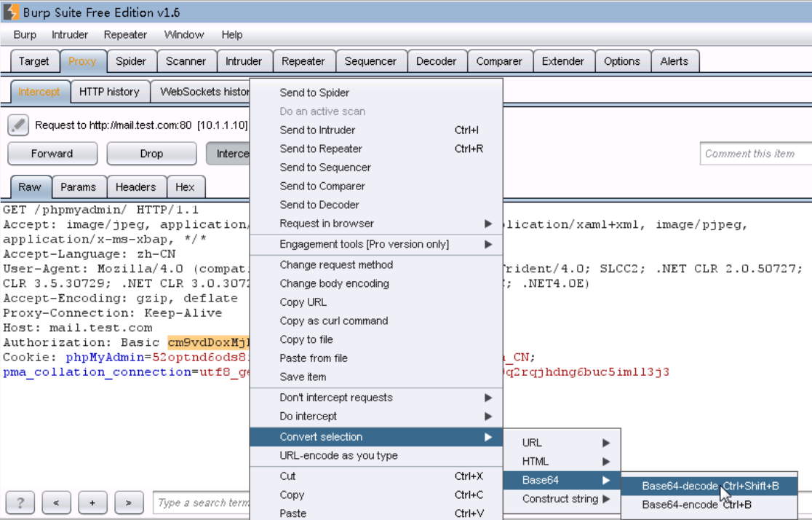Image resolution: width=812 pixels, height=520 pixels.
Task: Open the Burp menu
Action: (25, 35)
